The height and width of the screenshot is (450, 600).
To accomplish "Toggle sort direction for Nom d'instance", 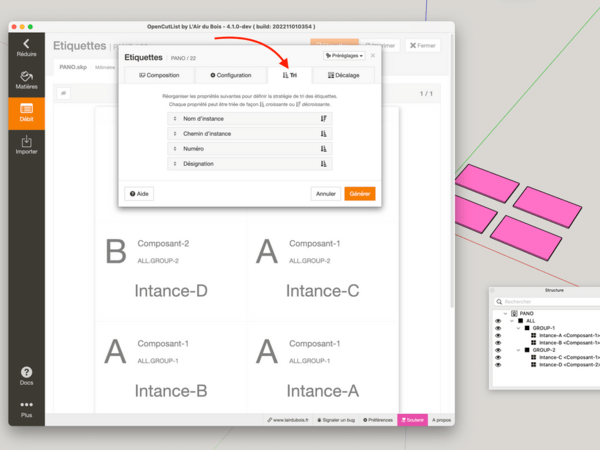I will click(324, 118).
